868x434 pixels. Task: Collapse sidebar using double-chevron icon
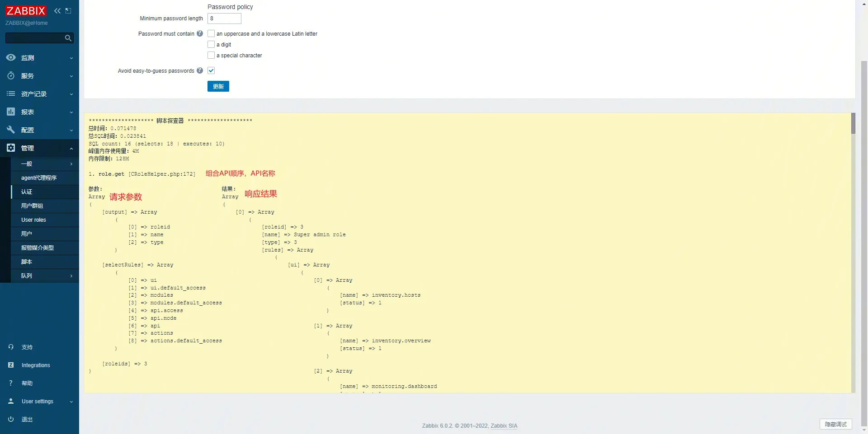(57, 11)
